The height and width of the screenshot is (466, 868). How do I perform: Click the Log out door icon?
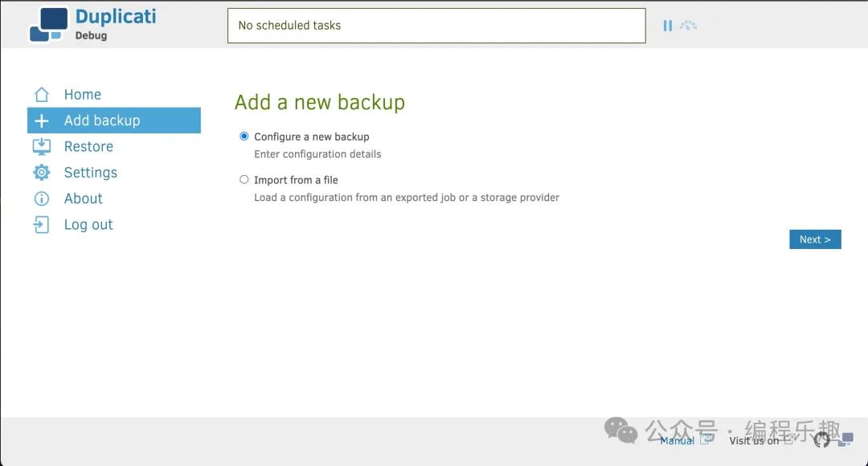[42, 225]
